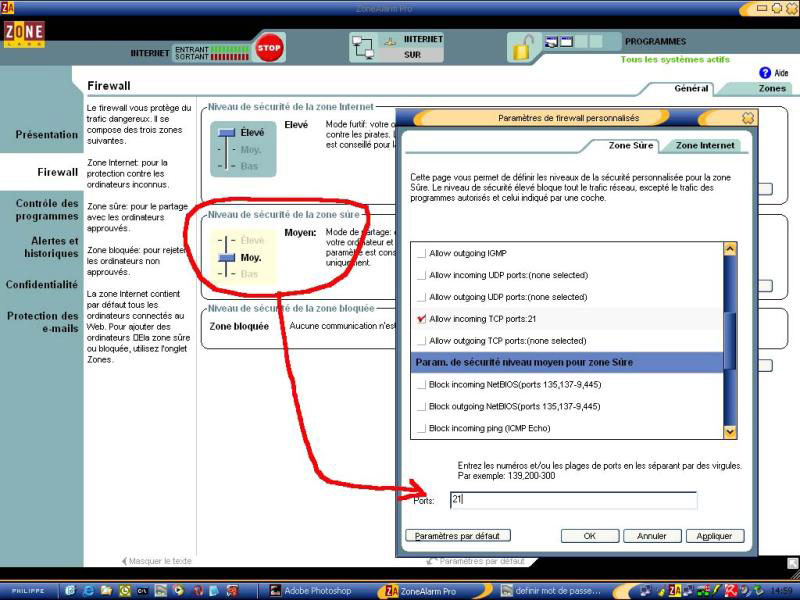Viewport: 800px width, 600px height.
Task: Click the network zones computers icon
Action: [x=375, y=47]
